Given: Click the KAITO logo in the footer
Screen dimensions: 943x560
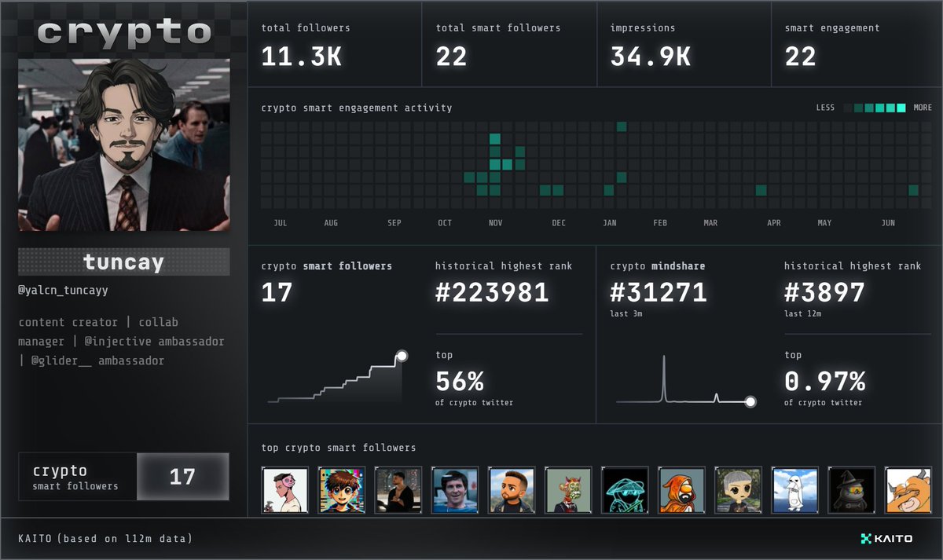Looking at the screenshot, I should 886,539.
